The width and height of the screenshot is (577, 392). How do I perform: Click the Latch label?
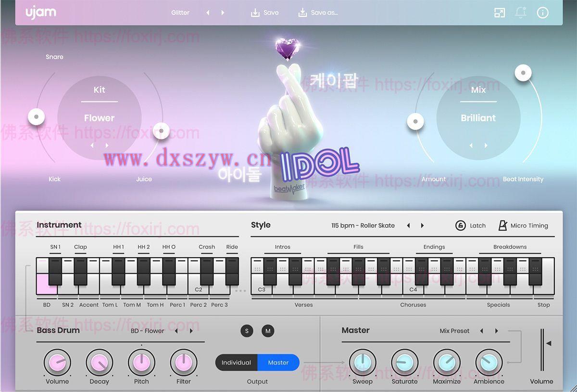[478, 225]
